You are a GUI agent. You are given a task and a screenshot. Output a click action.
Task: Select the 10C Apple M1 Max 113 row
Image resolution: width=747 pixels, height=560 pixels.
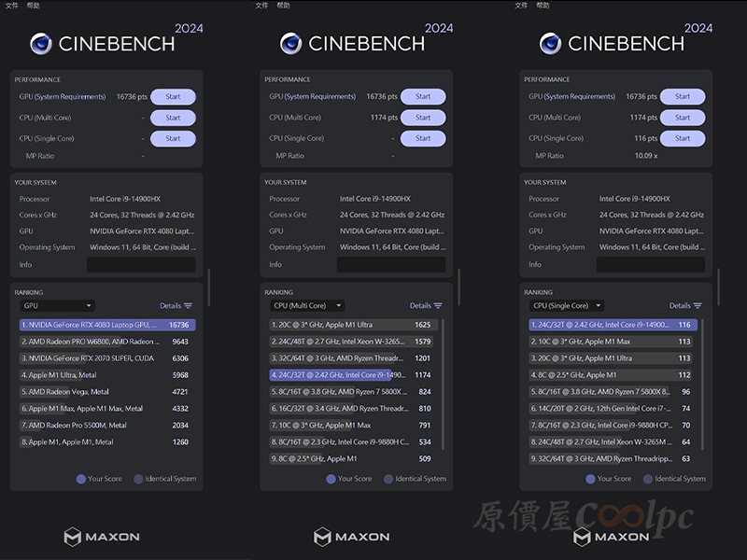[613, 342]
